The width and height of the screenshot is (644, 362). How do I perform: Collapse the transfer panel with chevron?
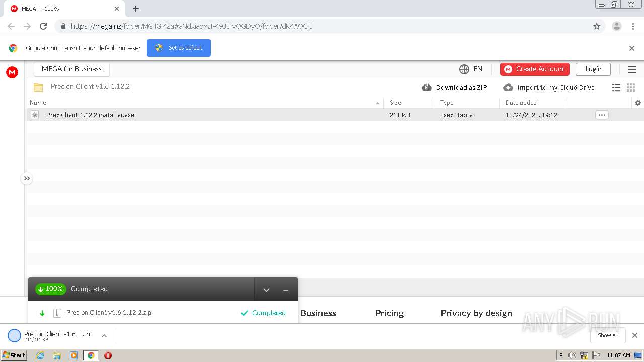[x=267, y=290]
